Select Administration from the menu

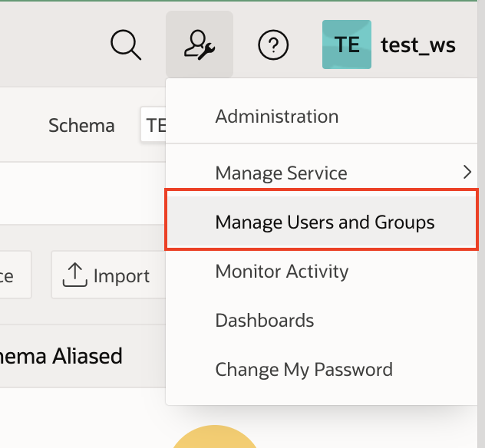click(322, 117)
